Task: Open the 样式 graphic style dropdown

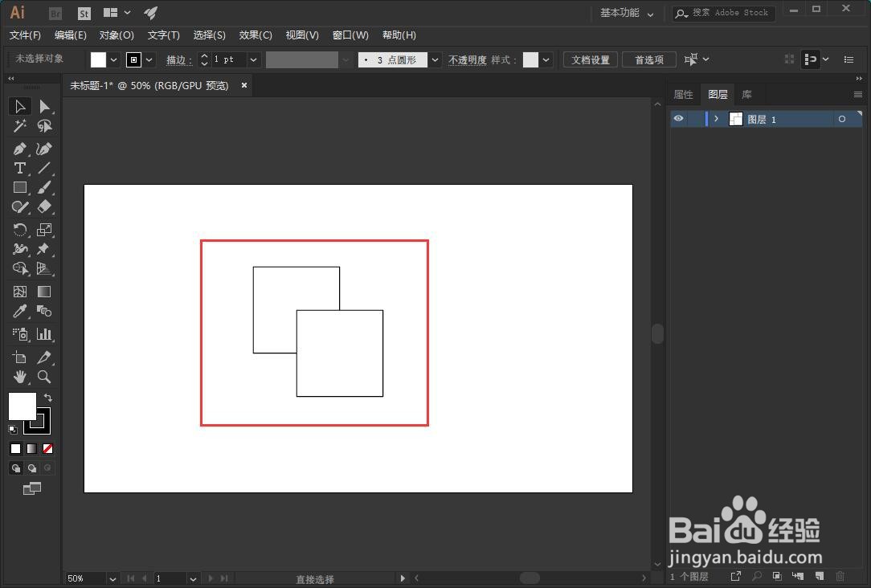Action: click(546, 59)
